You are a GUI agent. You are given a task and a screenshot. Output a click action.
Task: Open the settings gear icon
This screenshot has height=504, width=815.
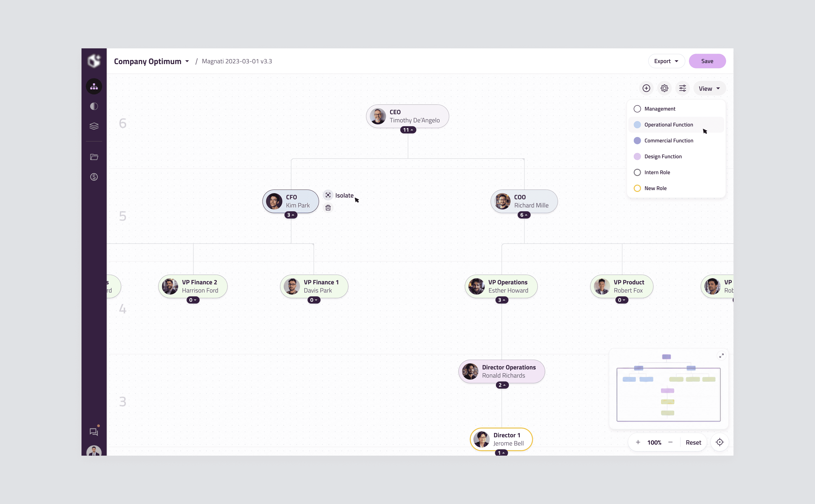point(664,88)
